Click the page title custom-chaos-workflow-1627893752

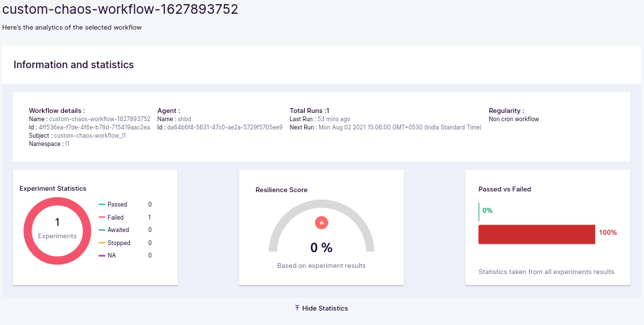pos(120,10)
